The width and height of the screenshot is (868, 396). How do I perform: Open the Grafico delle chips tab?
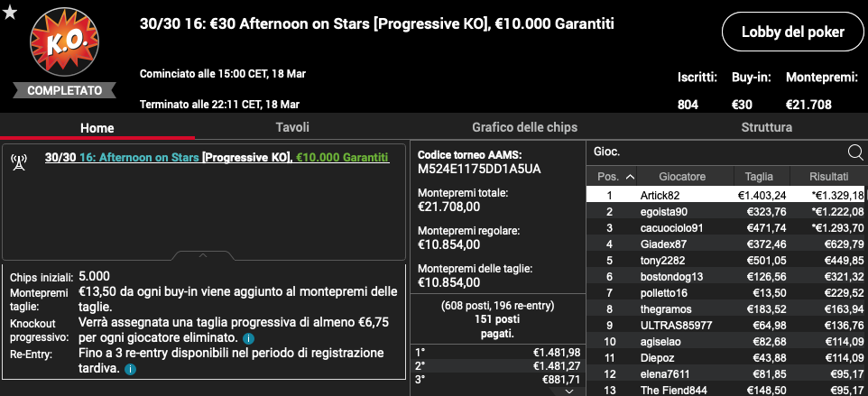click(x=524, y=127)
